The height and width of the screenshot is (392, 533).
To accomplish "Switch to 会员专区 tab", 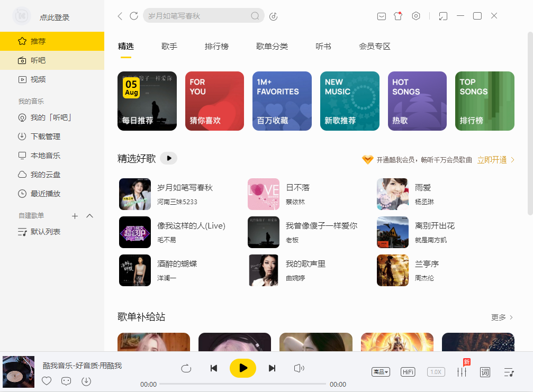I will [x=375, y=46].
